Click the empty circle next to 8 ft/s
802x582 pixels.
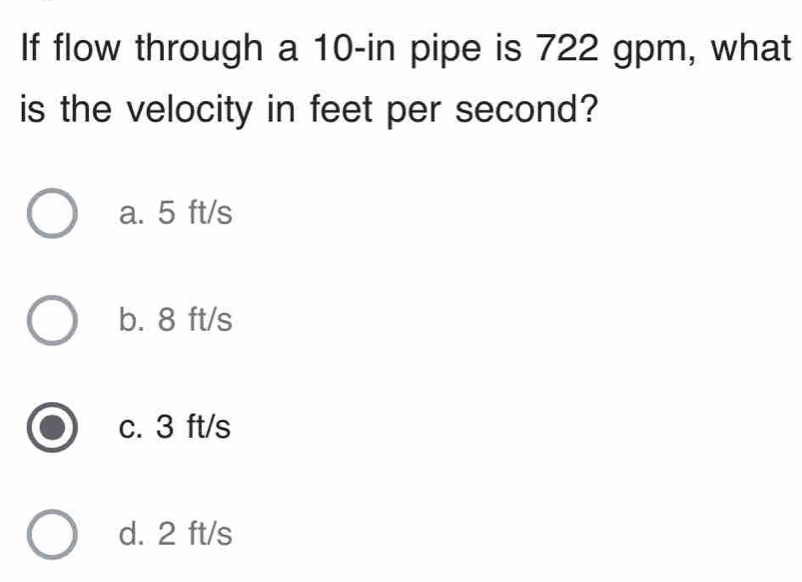(52, 321)
